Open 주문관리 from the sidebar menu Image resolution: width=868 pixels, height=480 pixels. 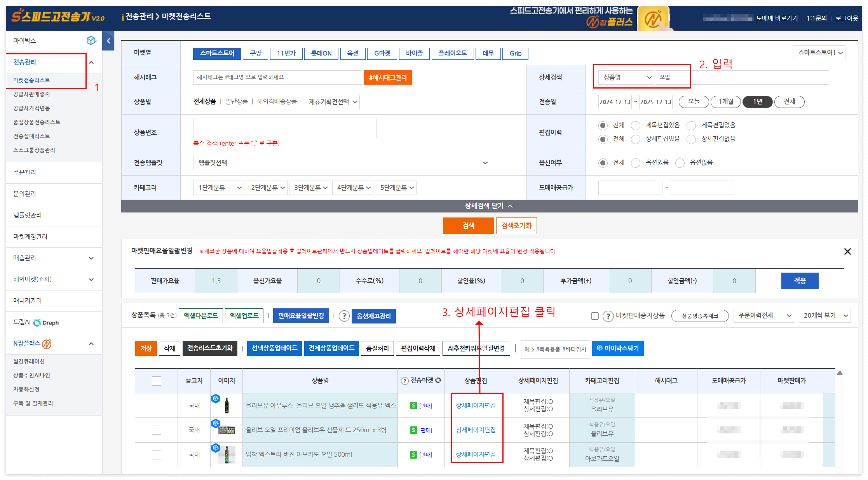24,172
